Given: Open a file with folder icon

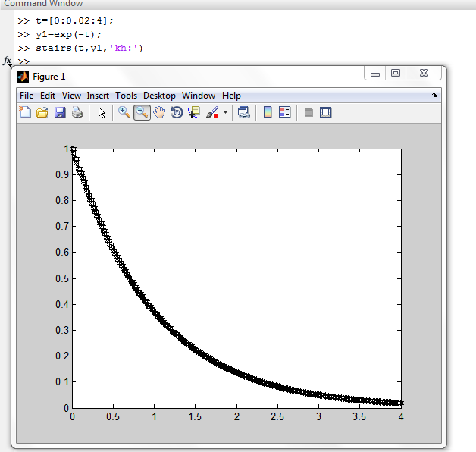Looking at the screenshot, I should point(42,112).
